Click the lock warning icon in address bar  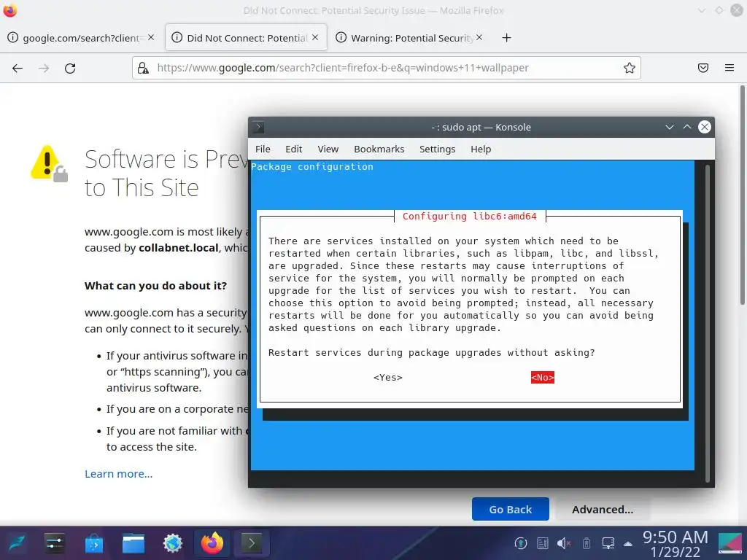click(x=143, y=68)
